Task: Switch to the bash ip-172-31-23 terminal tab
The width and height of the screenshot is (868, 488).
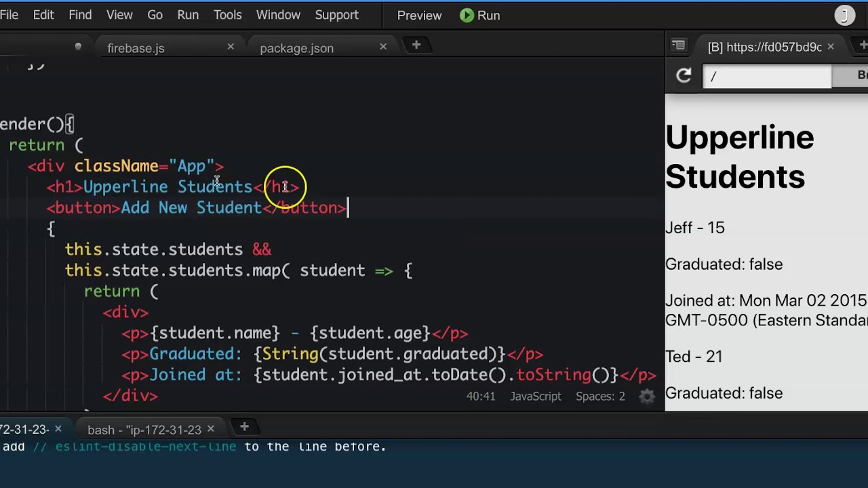Action: point(144,430)
